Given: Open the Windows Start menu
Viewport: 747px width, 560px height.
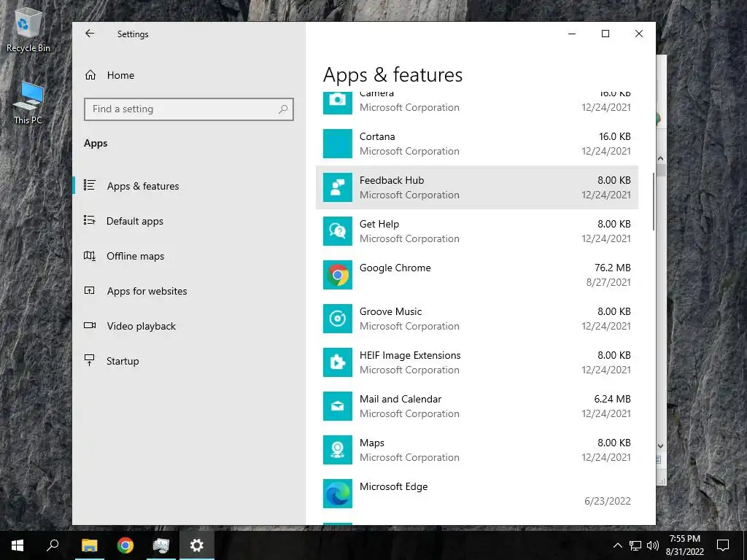Looking at the screenshot, I should [18, 545].
